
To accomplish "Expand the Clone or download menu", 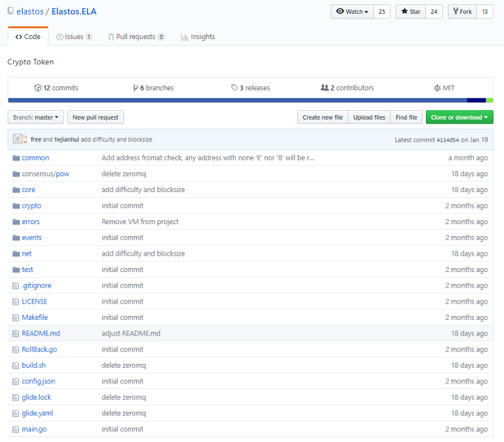I will pos(459,117).
